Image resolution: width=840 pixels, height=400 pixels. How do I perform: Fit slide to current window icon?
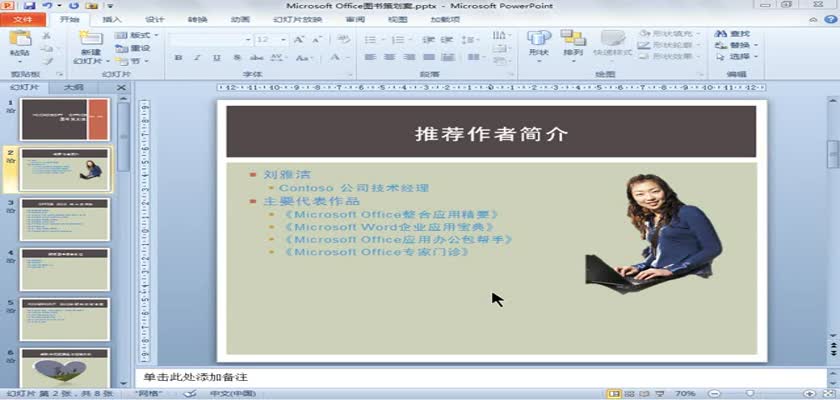tap(830, 394)
